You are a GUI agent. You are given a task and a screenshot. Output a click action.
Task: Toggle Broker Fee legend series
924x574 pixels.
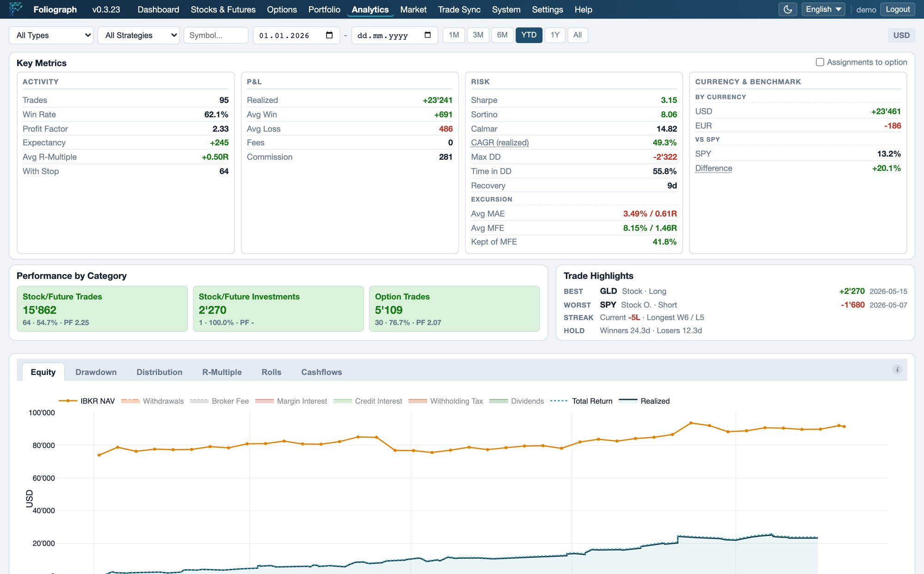(219, 401)
